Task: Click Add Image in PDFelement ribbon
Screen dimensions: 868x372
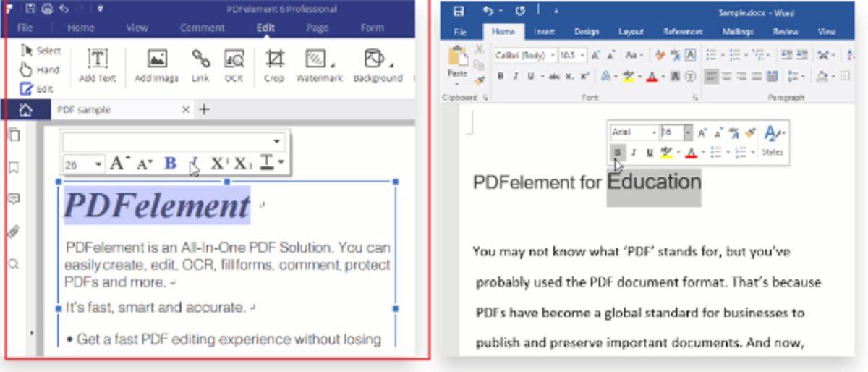Action: (157, 65)
